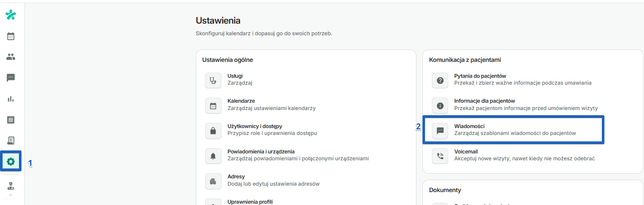Expand the user profile menu in sidebar
Viewport: 644px width, 205px height.
point(11,187)
